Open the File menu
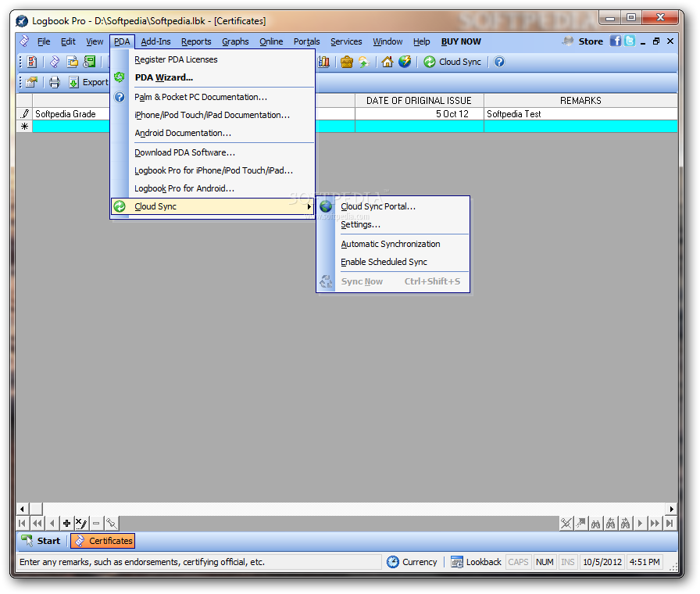Screen dimensions: 700x594 [44, 41]
